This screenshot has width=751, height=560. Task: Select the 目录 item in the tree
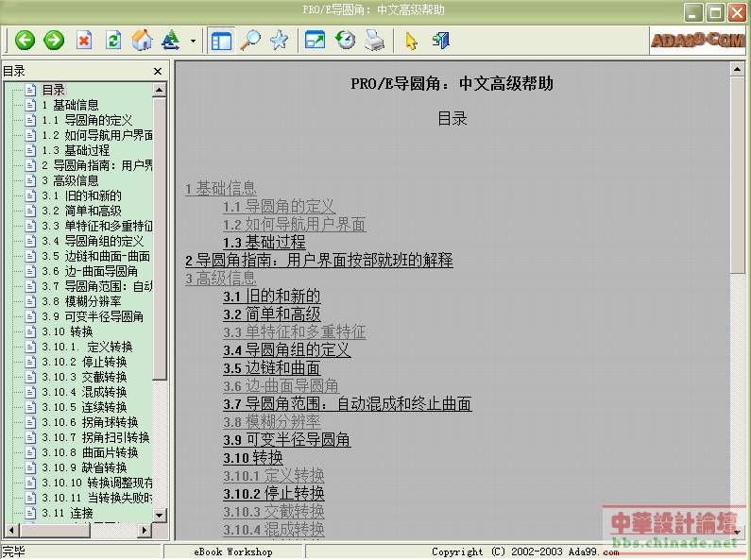pyautogui.click(x=53, y=90)
